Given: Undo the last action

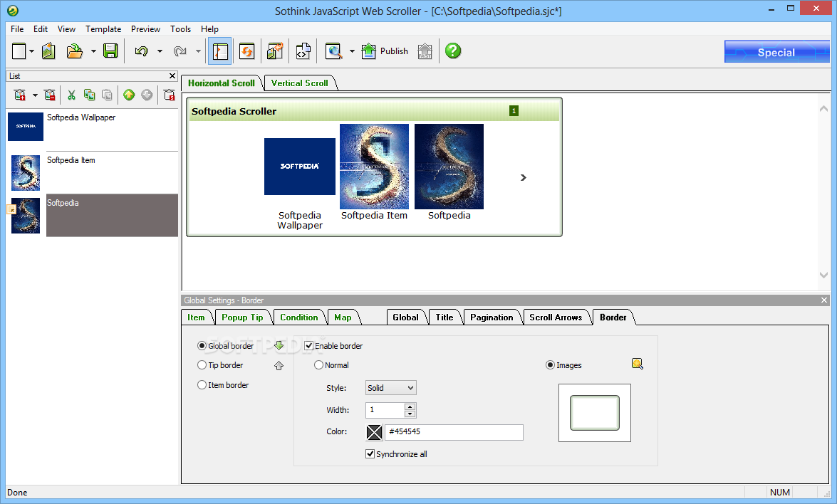Looking at the screenshot, I should 141,51.
